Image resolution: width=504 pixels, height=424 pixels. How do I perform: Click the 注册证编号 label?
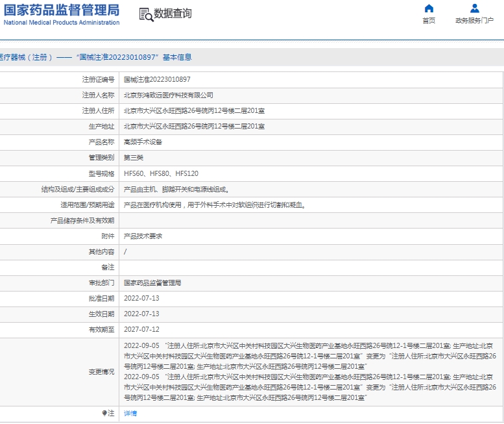(x=98, y=79)
